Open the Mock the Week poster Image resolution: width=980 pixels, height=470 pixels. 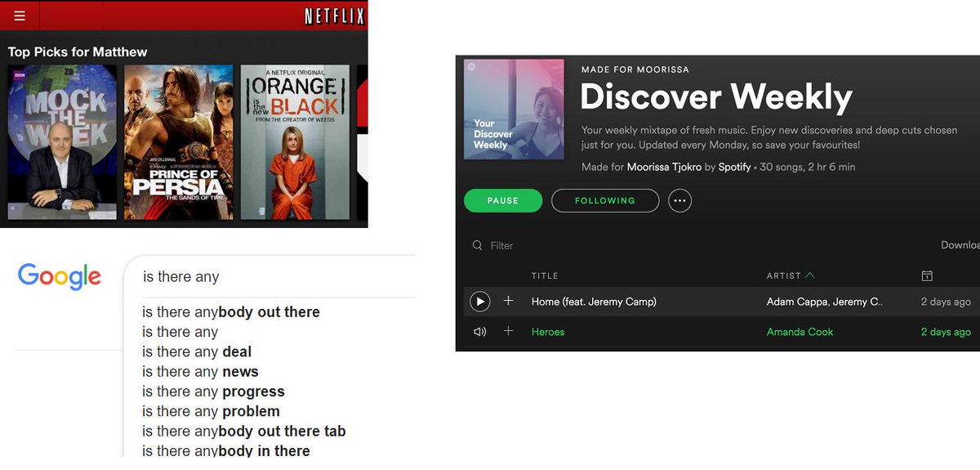pyautogui.click(x=62, y=142)
